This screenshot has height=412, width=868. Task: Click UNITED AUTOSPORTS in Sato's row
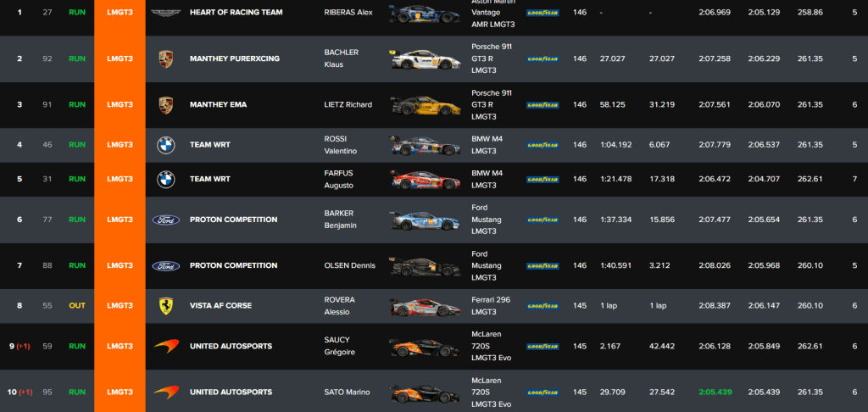(x=231, y=392)
